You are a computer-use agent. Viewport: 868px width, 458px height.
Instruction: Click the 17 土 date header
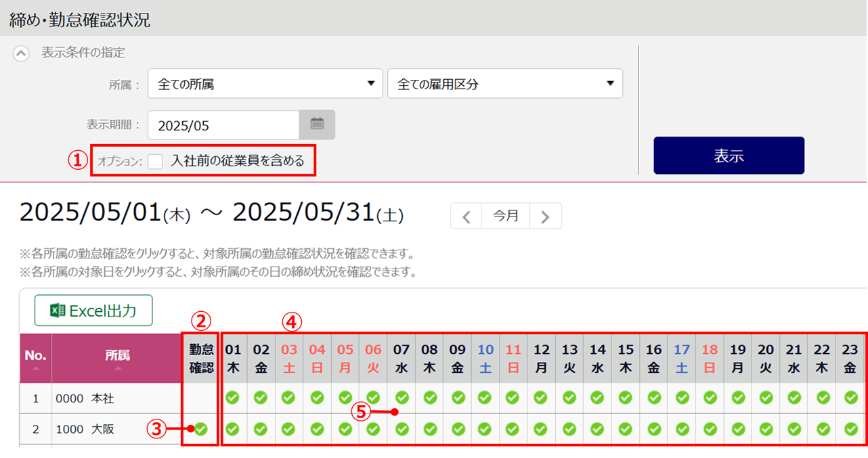[682, 359]
